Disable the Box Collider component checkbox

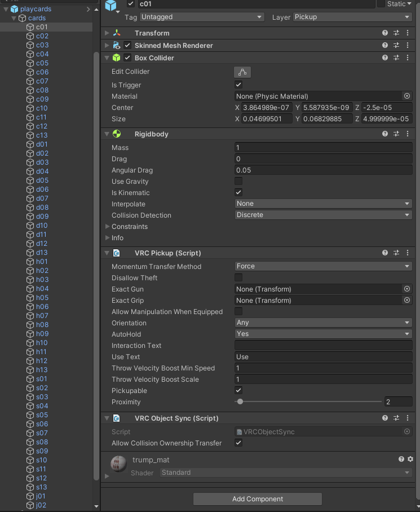(127, 58)
